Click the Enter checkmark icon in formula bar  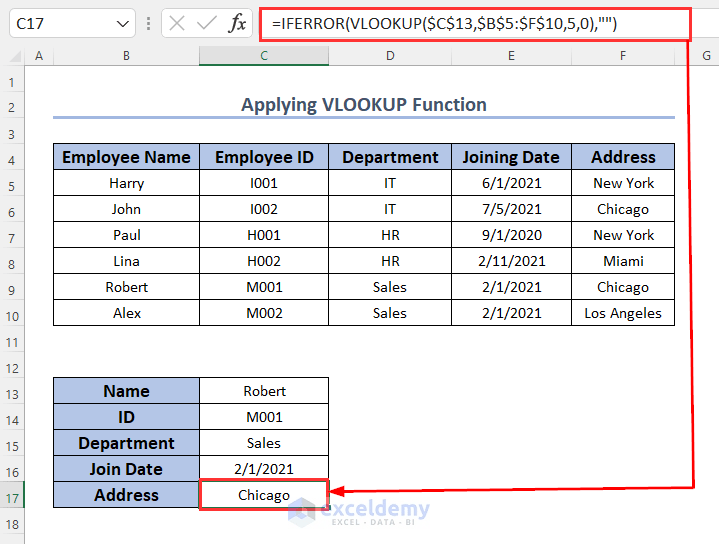(206, 23)
